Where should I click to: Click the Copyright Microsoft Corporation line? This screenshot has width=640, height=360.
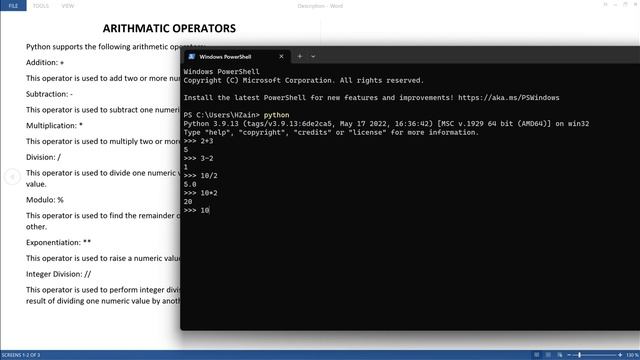click(x=304, y=80)
